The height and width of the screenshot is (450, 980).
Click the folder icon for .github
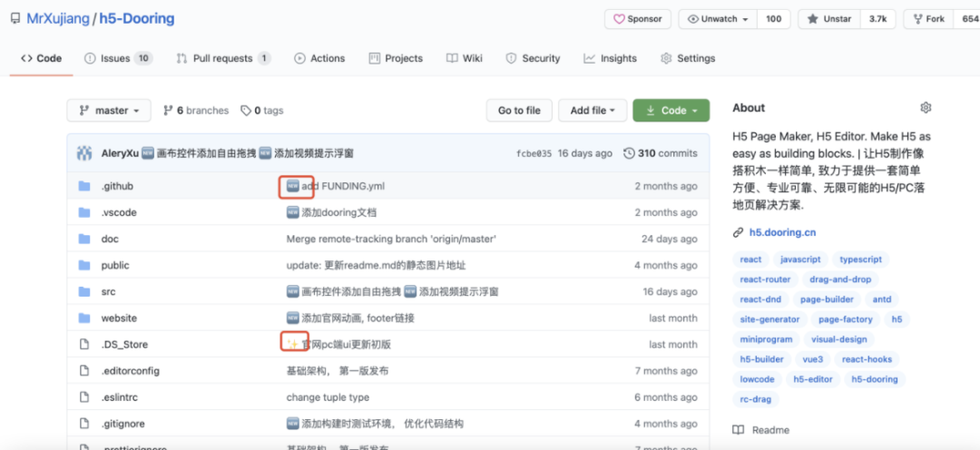(84, 186)
